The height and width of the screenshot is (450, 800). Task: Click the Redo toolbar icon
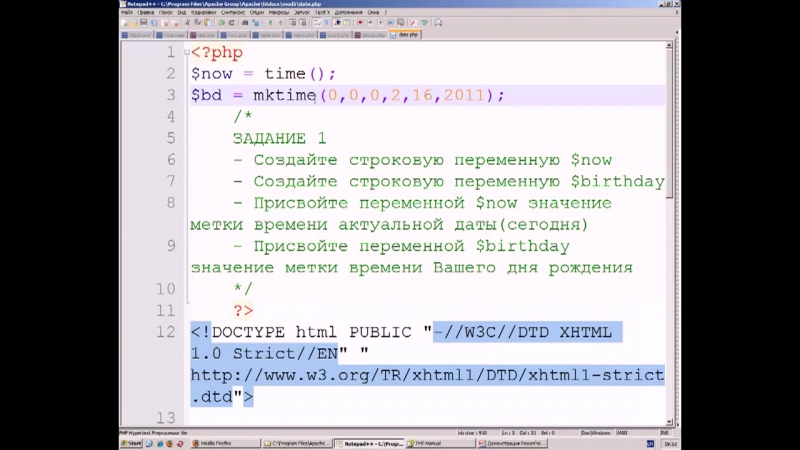coord(233,22)
